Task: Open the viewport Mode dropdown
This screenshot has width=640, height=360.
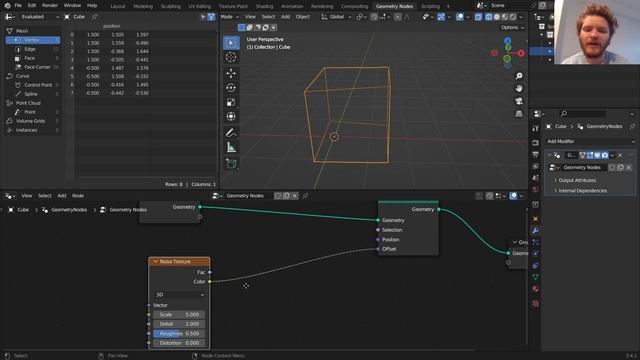Action: coord(229,17)
